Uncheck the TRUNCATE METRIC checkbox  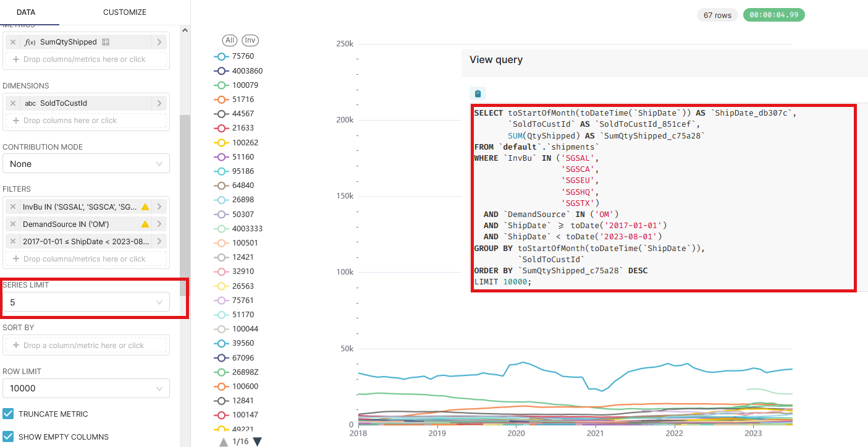tap(8, 414)
